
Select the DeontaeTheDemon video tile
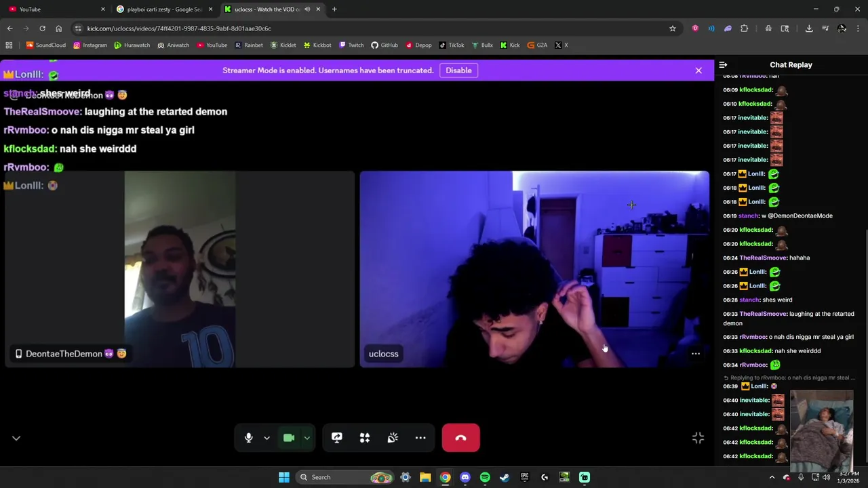(x=180, y=269)
